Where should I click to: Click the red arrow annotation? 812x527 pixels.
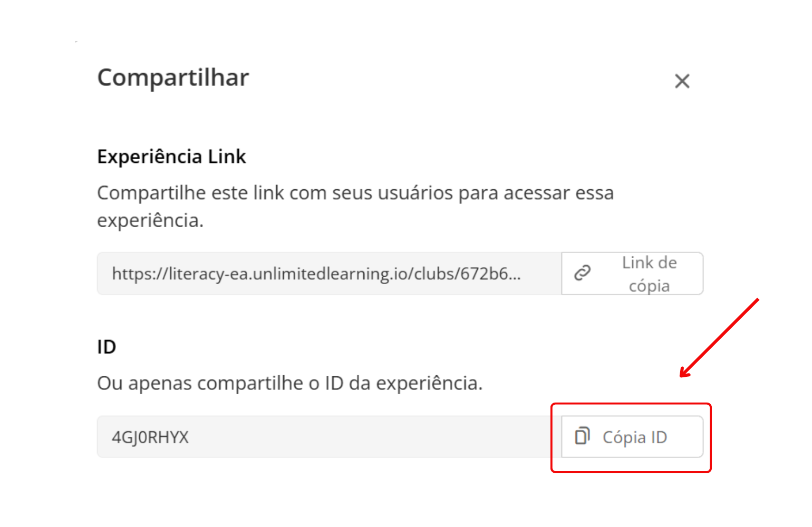[719, 338]
